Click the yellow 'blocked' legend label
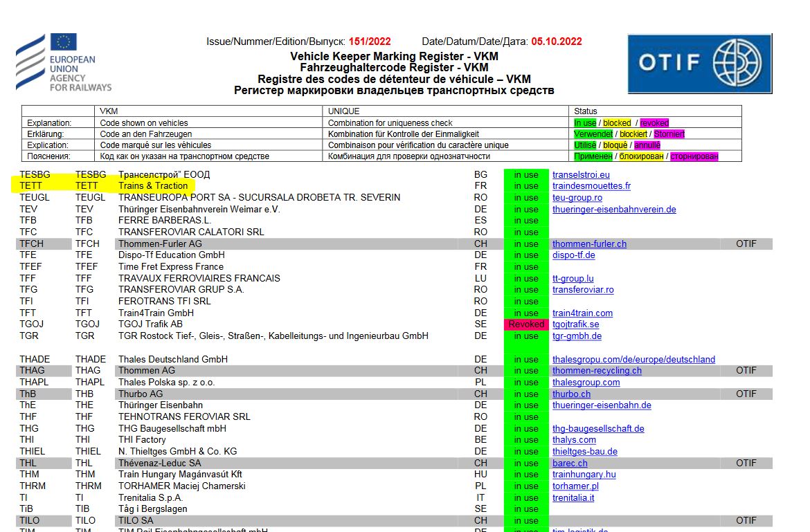810x532 pixels. [617, 123]
